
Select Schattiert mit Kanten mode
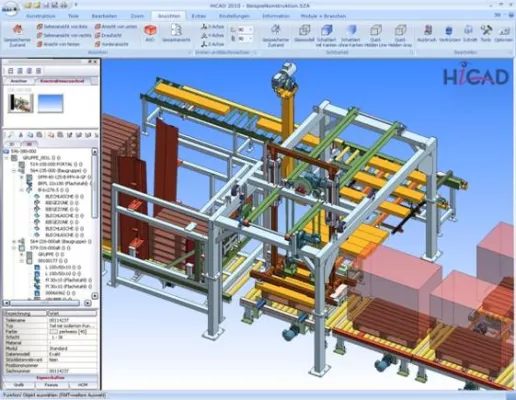pos(327,35)
